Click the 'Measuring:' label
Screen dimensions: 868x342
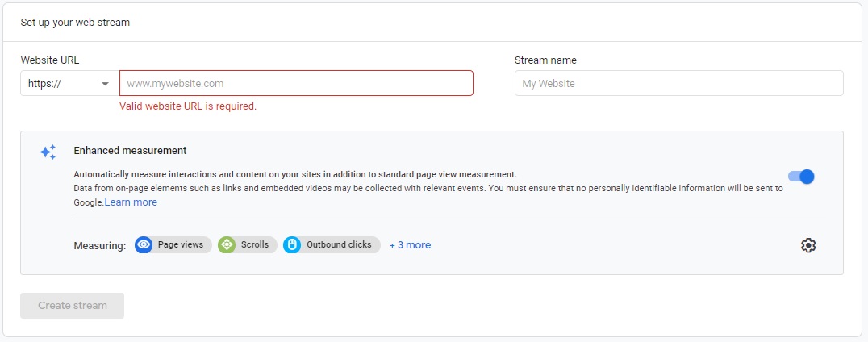(x=99, y=245)
